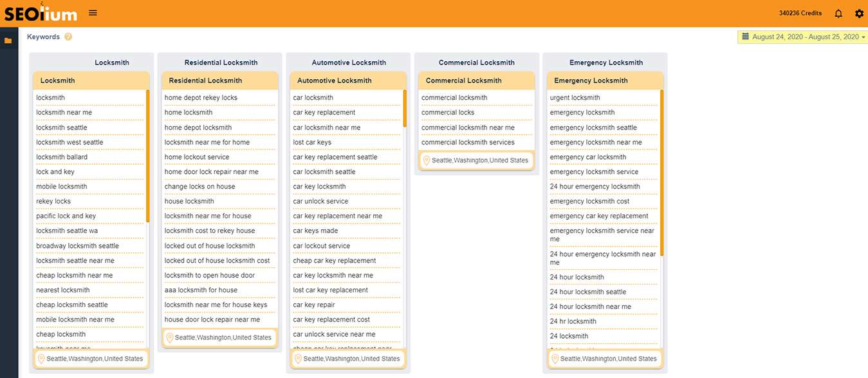Open the date range dropdown
868x378 pixels.
tap(803, 37)
